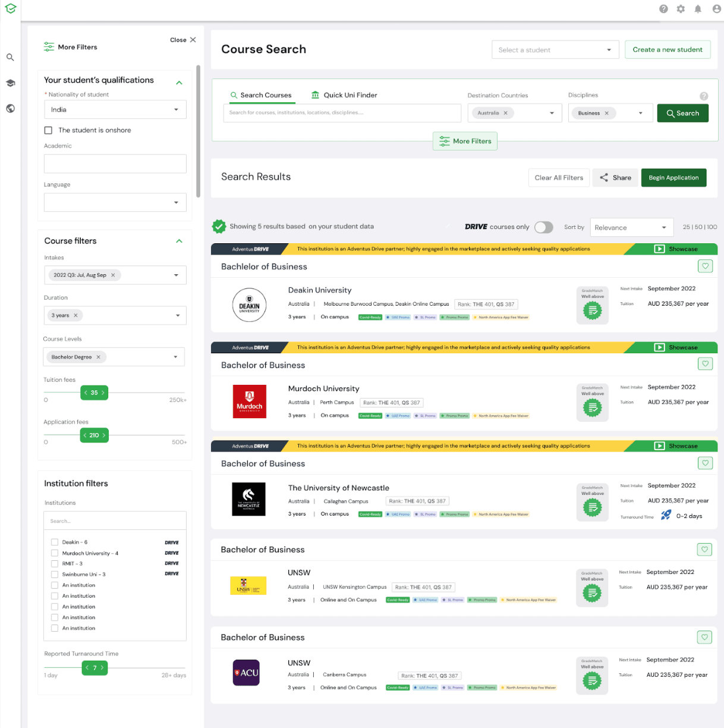724x728 pixels.
Task: Remove the Business discipline chip
Action: [x=607, y=113]
